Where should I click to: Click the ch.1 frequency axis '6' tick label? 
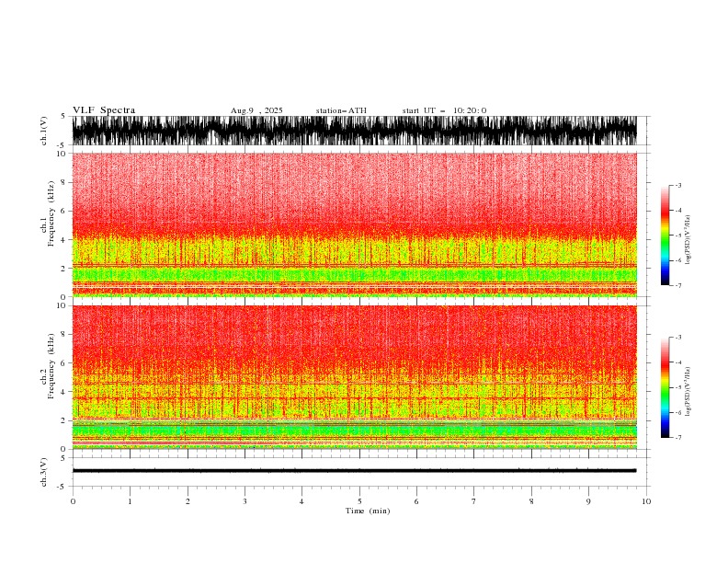pyautogui.click(x=63, y=211)
